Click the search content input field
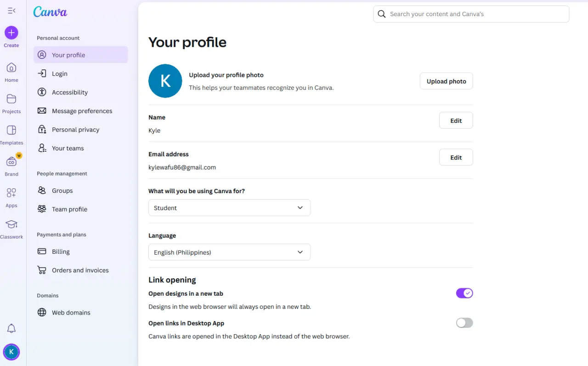This screenshot has width=588, height=366. [x=471, y=14]
